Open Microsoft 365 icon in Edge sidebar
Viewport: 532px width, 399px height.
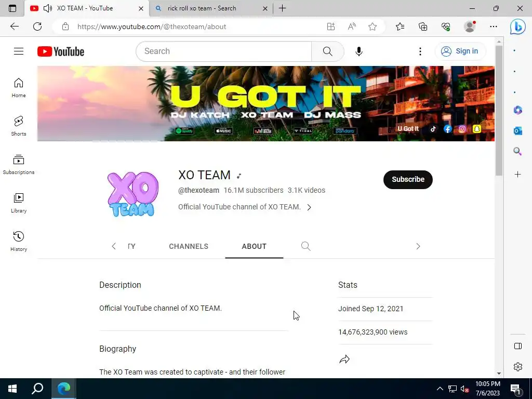(518, 110)
